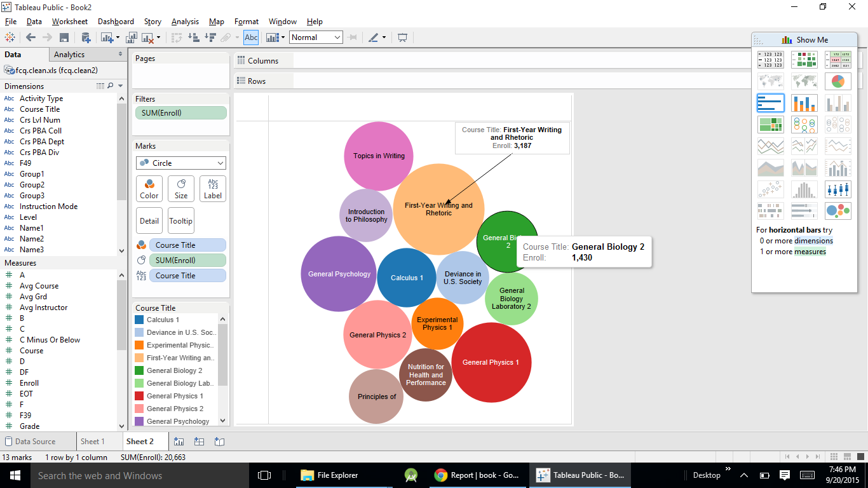The height and width of the screenshot is (488, 868).
Task: Click the Detail button on Marks card
Action: tap(149, 220)
